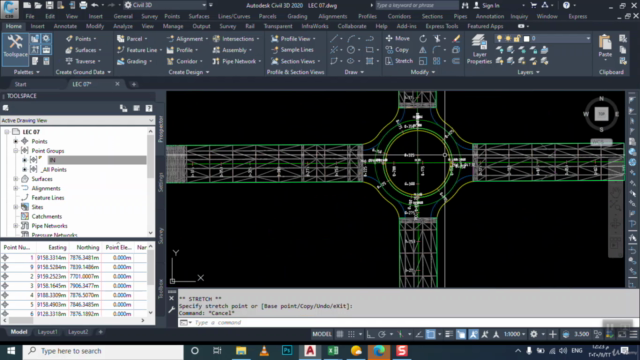Click the white layer color swatch
Viewport: 640px width, 360px height.
point(527,39)
